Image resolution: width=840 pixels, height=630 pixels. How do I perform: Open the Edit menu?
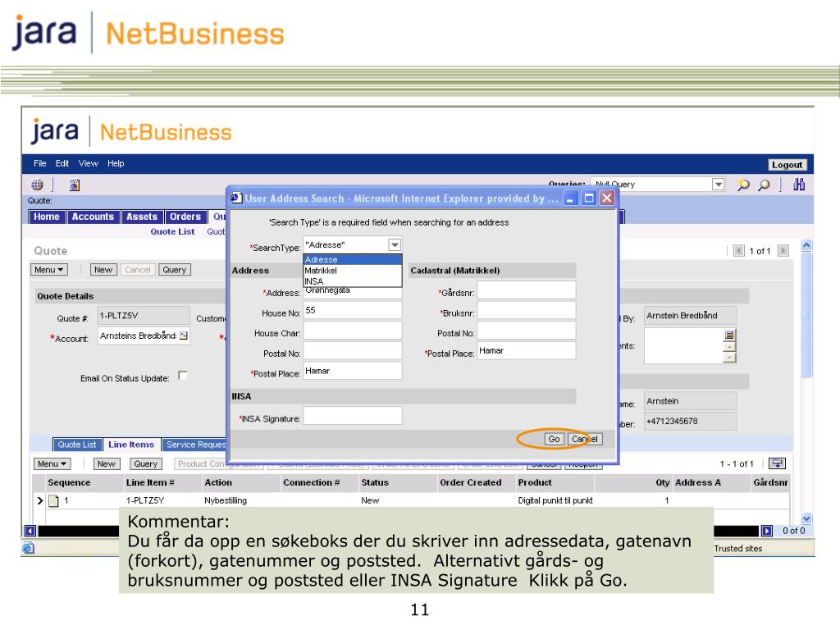pyautogui.click(x=62, y=163)
